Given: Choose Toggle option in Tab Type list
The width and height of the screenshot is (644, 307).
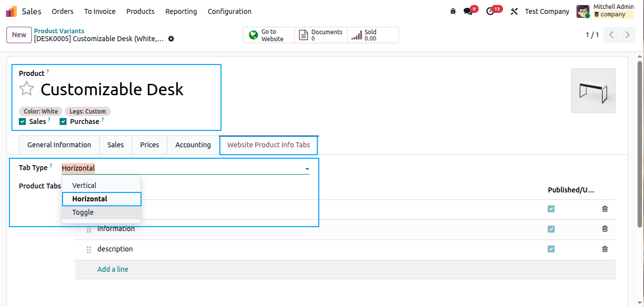Looking at the screenshot, I should [x=83, y=212].
